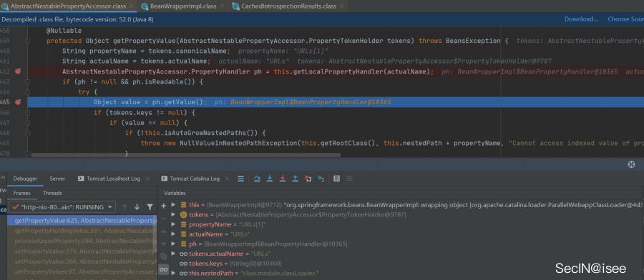Open the Tomcat Localhost Log tab
This screenshot has width=644, height=280.
[x=109, y=179]
